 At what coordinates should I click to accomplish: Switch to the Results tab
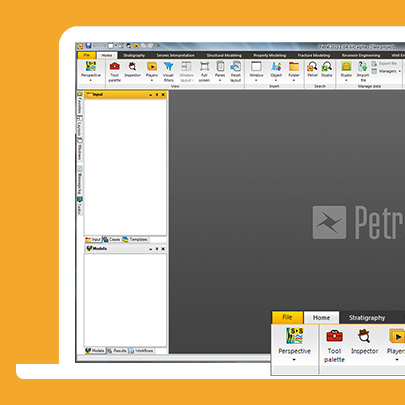(117, 351)
